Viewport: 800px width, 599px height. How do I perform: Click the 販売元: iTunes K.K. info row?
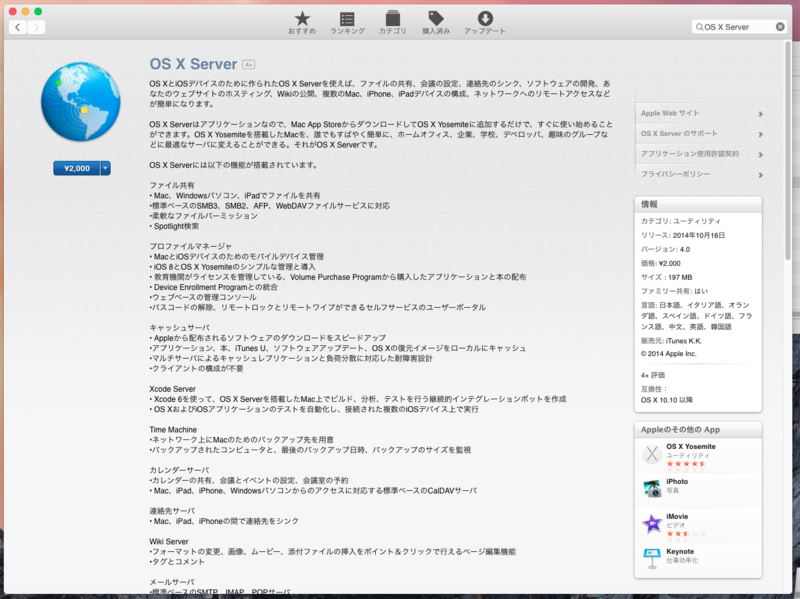[x=671, y=341]
